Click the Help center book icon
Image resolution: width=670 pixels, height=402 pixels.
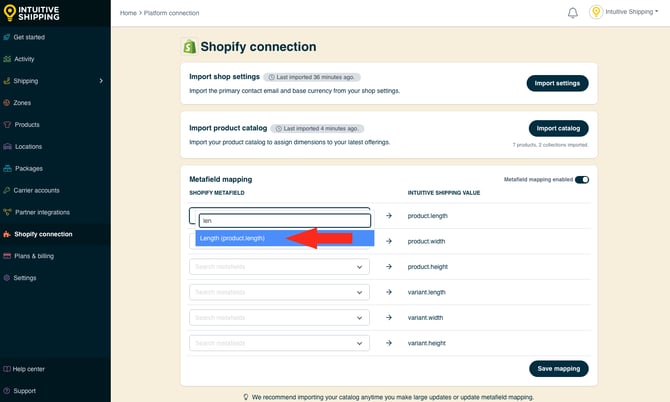click(x=6, y=369)
